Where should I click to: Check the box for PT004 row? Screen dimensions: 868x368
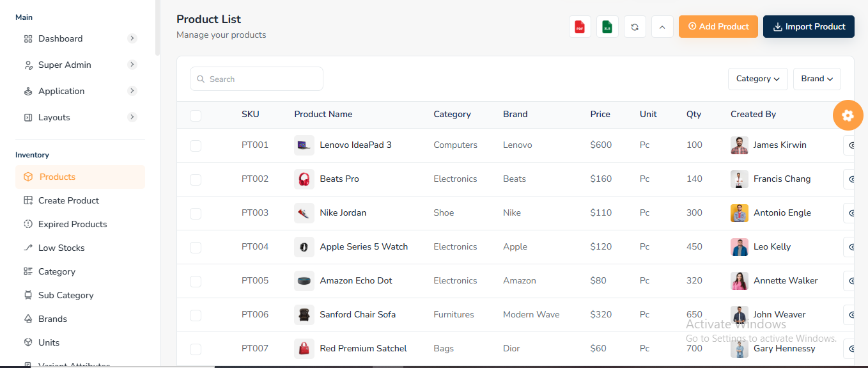[196, 248]
